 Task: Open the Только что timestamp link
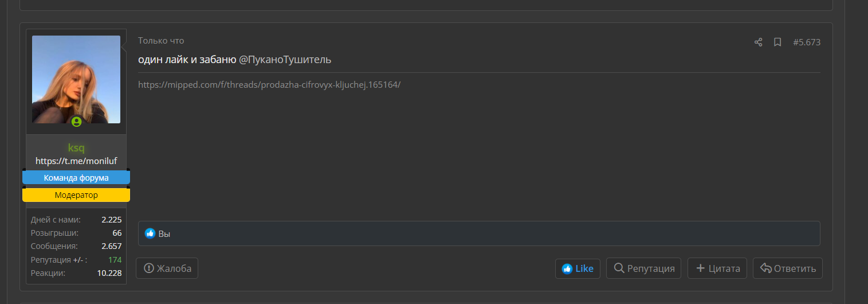pos(161,41)
